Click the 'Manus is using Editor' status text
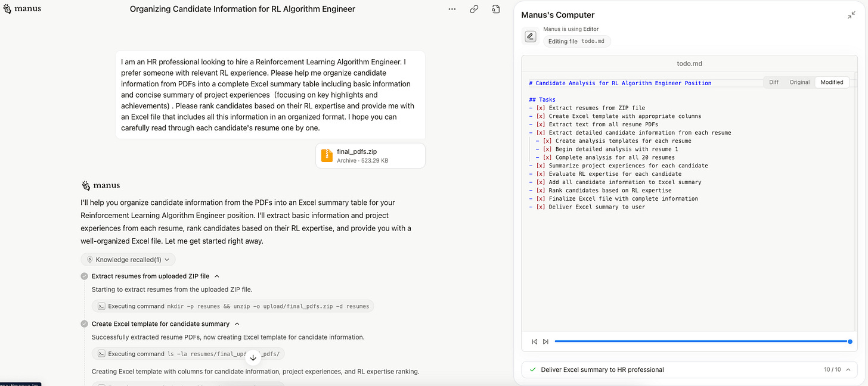 coord(571,29)
